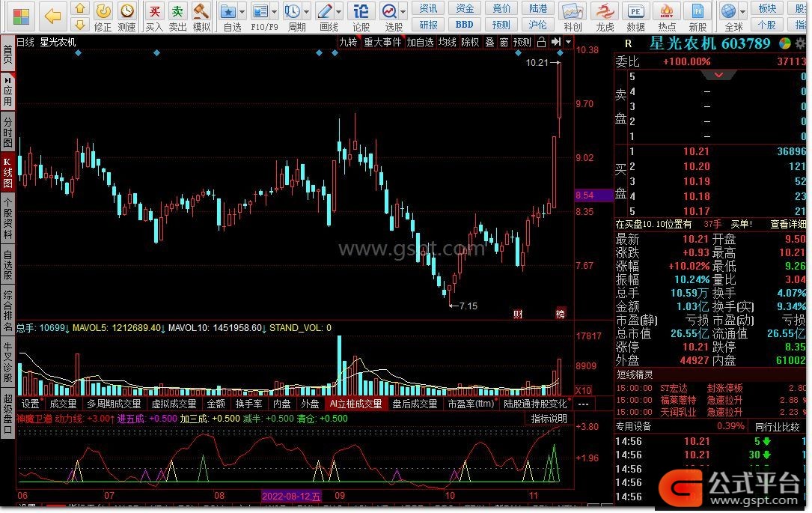The image size is (812, 513).
Task: Click the 周期 period clock icon
Action: pyautogui.click(x=293, y=11)
